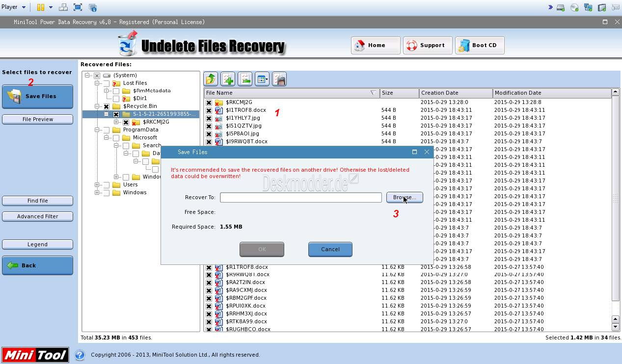
Task: Click Browse... in Save Files dialog
Action: [405, 197]
